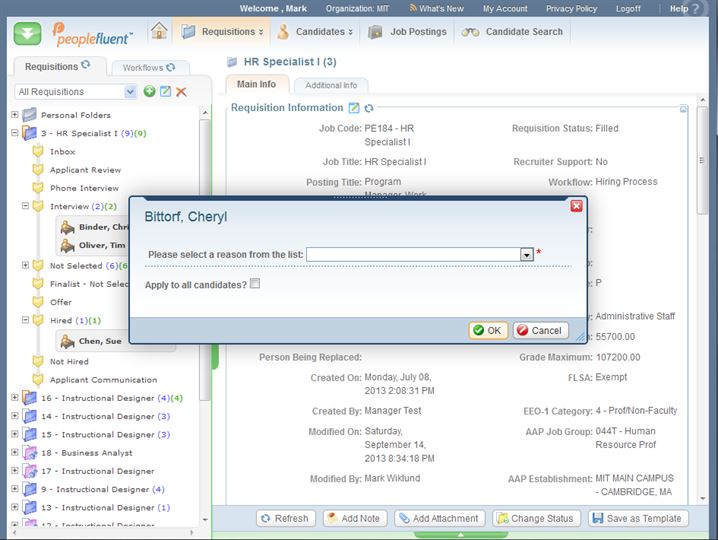Open Candidate Search from navigation bar

click(x=512, y=32)
